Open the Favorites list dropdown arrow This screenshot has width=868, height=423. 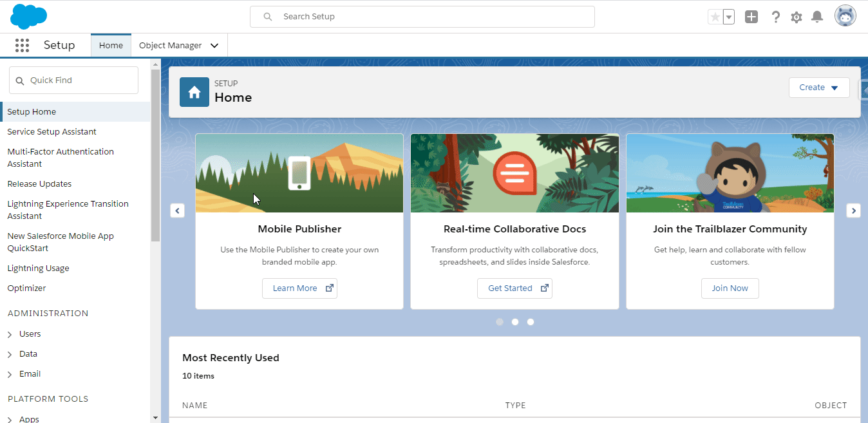pyautogui.click(x=729, y=17)
